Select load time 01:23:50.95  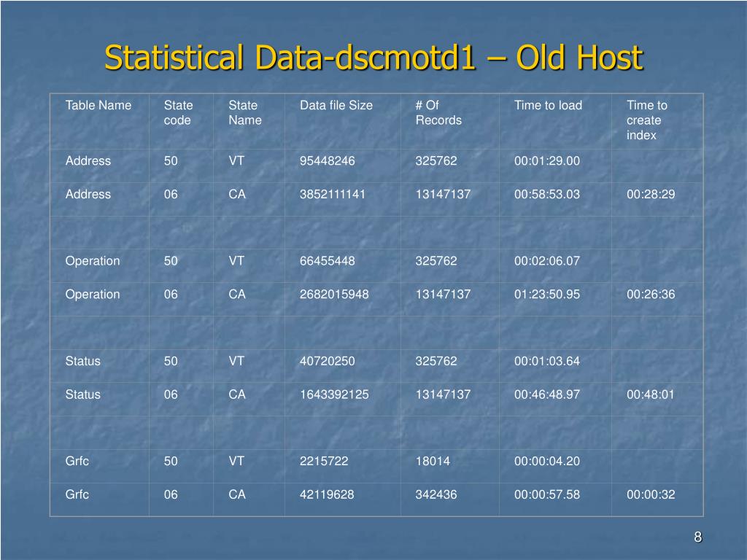tap(547, 295)
